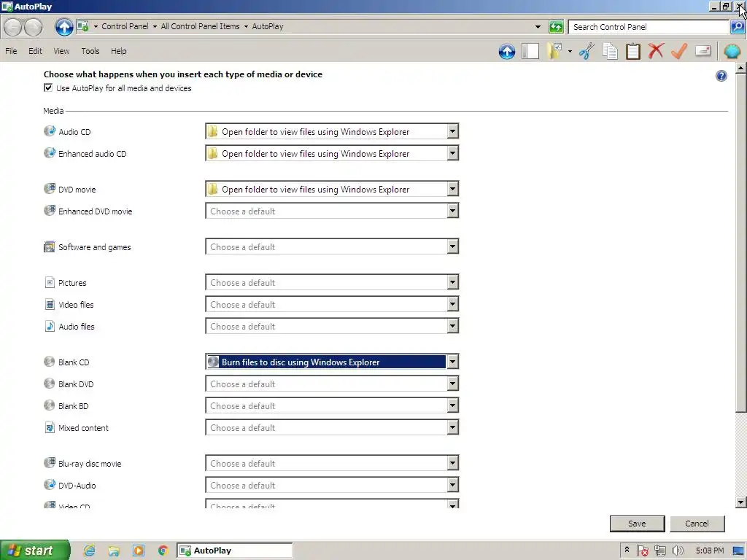Choose a default for Pictures
Image resolution: width=747 pixels, height=560 pixels.
point(332,282)
